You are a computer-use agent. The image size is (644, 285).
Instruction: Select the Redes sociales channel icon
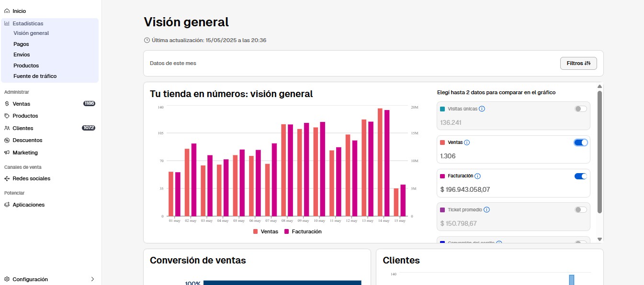pos(7,178)
